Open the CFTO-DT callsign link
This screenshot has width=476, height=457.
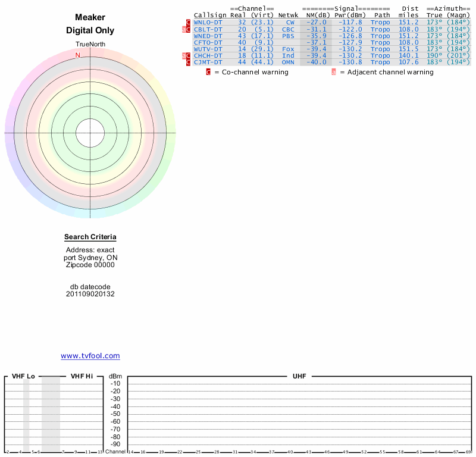(208, 43)
